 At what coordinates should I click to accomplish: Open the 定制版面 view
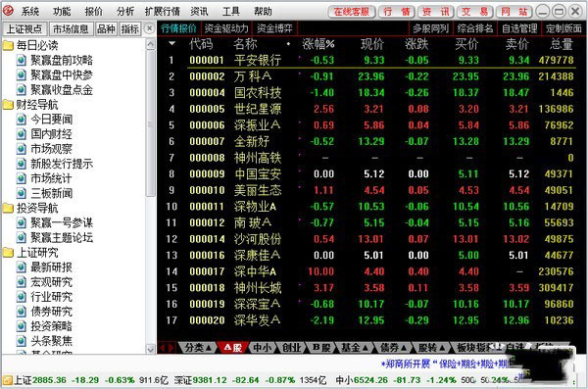(563, 28)
